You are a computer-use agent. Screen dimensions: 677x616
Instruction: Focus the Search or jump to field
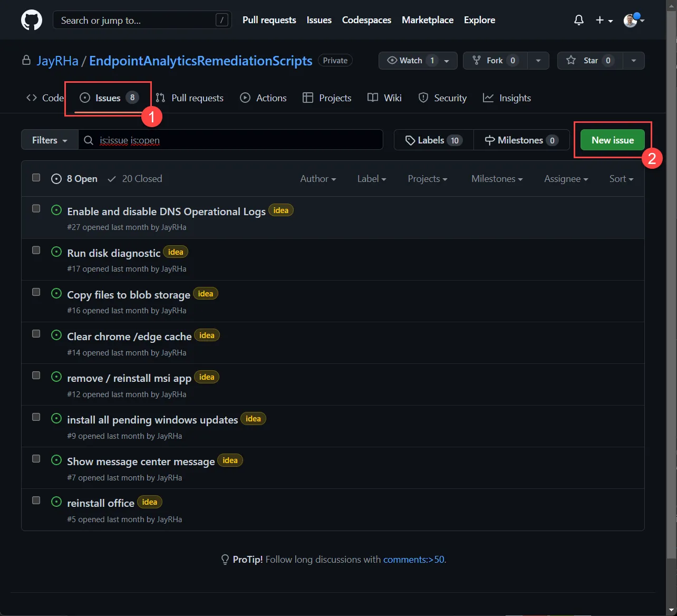142,20
